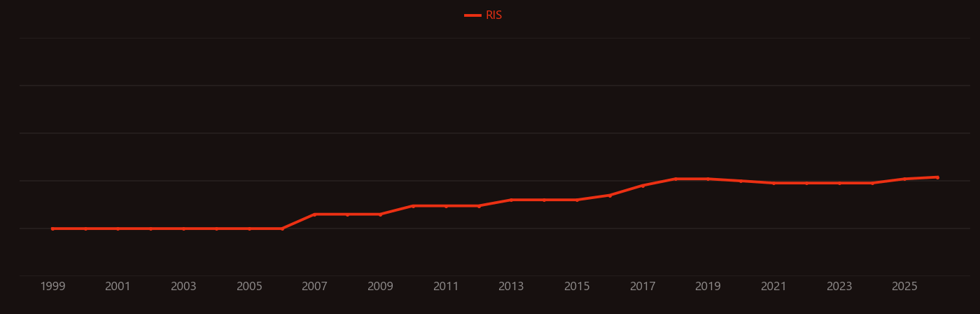Click the 2025 x-axis label
980x314 pixels.
904,287
